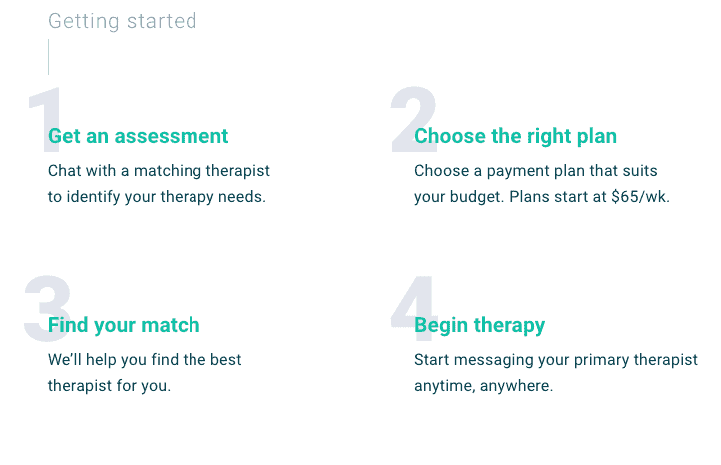Click 'We'll help you find the best' text

144,360
